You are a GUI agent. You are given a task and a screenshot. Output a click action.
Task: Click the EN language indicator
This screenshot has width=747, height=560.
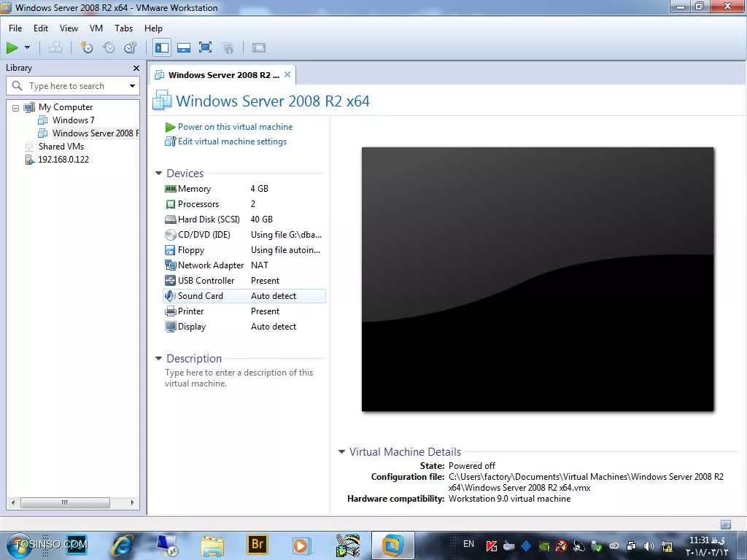pyautogui.click(x=469, y=544)
